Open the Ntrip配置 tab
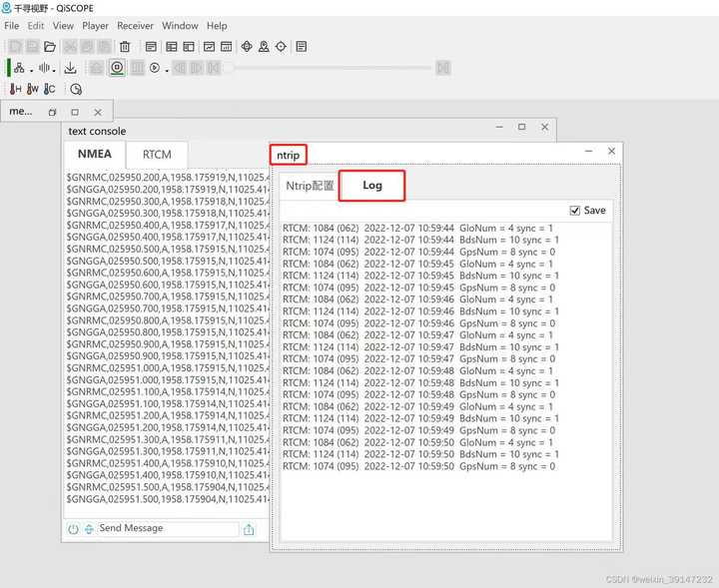The width and height of the screenshot is (719, 588). click(310, 186)
